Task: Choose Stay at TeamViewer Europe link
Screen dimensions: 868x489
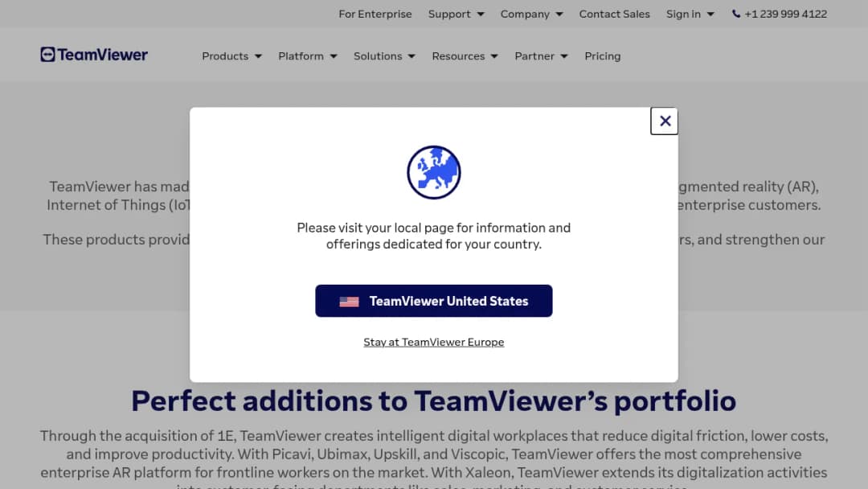Action: [x=433, y=343]
